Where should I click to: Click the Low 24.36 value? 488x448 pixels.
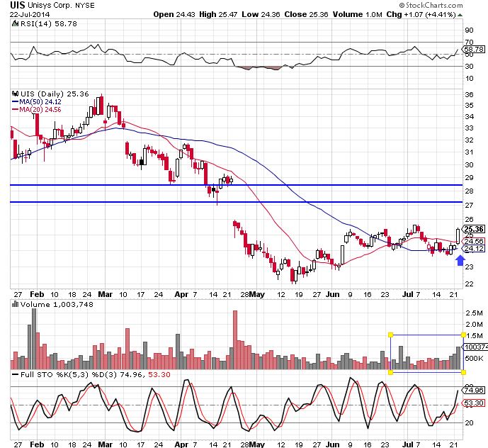261,14
